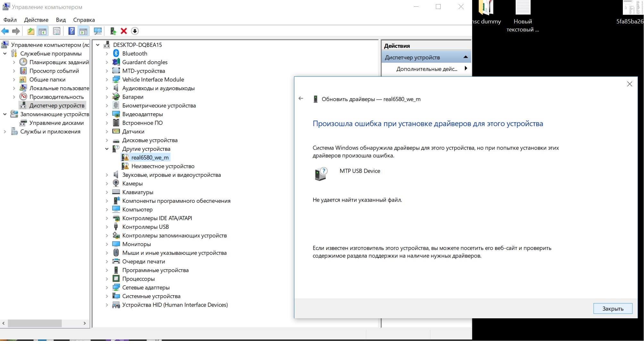Select real6580_we_m device
Image resolution: width=644 pixels, height=344 pixels.
click(x=150, y=158)
